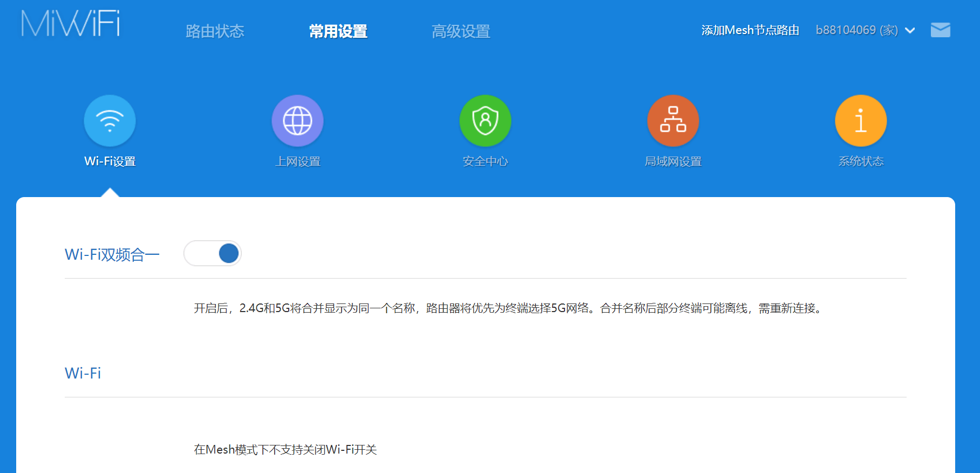Click the 开启后，2.4G和5G将合并显示 description text

[509, 308]
